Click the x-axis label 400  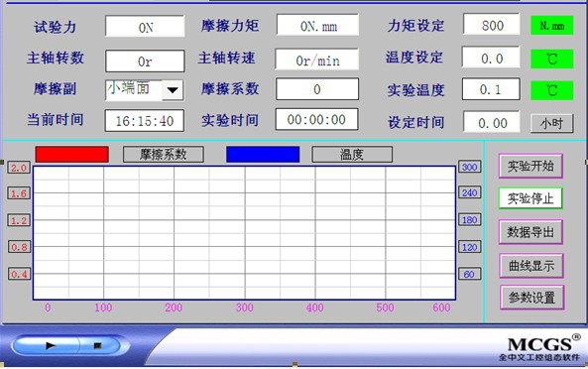(x=314, y=307)
